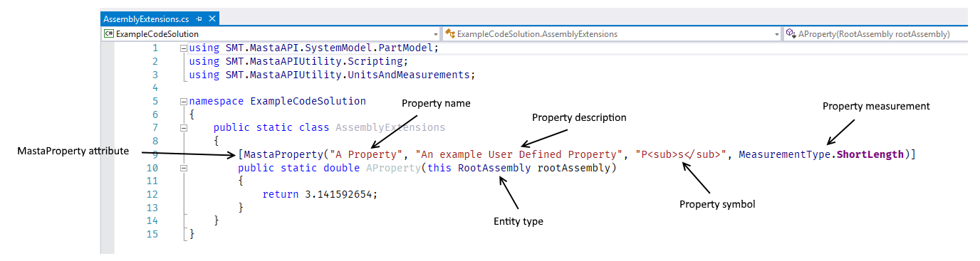
Task: Click "ExampleCodeSolution" in the namespace declaration line
Action: 308,102
